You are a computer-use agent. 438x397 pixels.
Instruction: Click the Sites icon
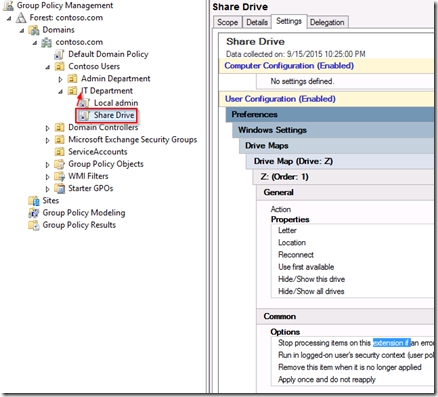click(34, 201)
